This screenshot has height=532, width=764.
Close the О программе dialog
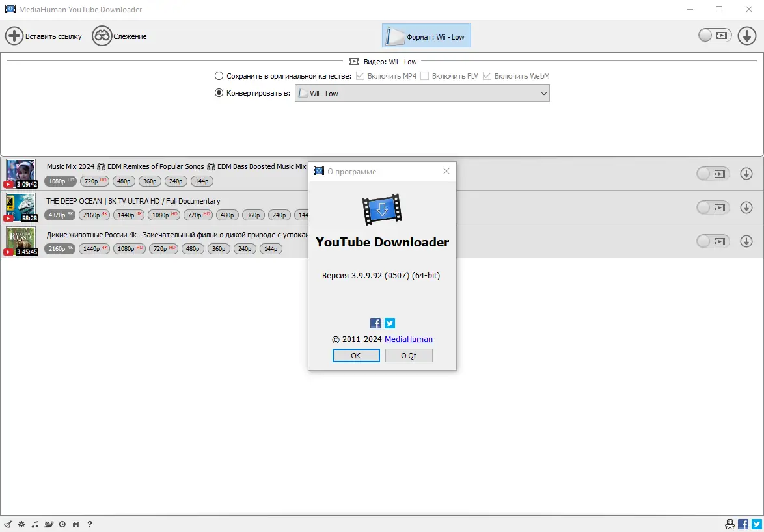446,171
